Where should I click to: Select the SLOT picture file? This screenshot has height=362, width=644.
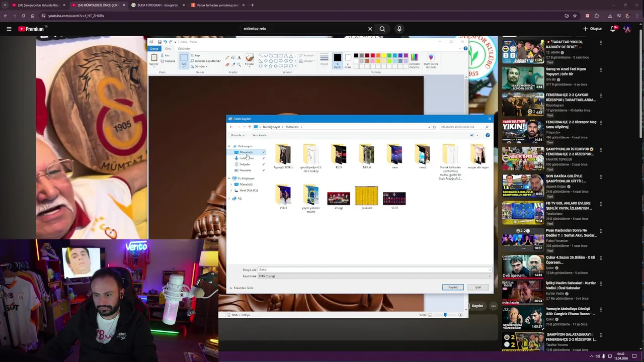pyautogui.click(x=394, y=200)
